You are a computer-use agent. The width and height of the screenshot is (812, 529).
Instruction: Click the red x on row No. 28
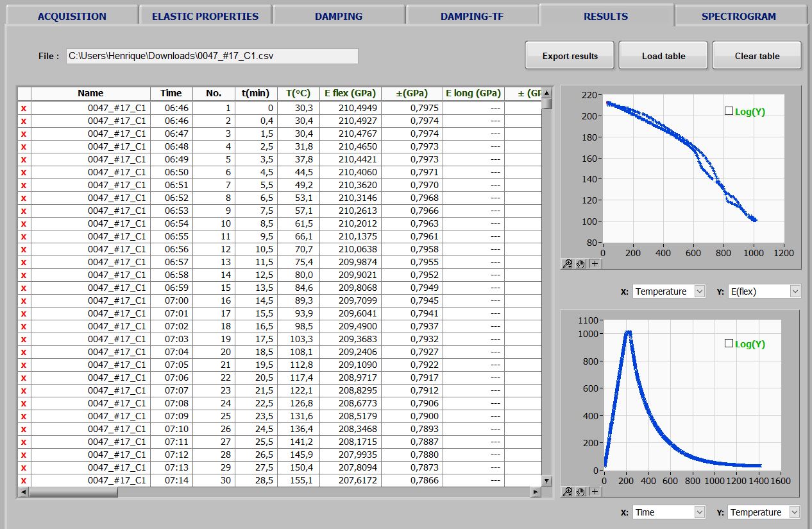click(24, 455)
